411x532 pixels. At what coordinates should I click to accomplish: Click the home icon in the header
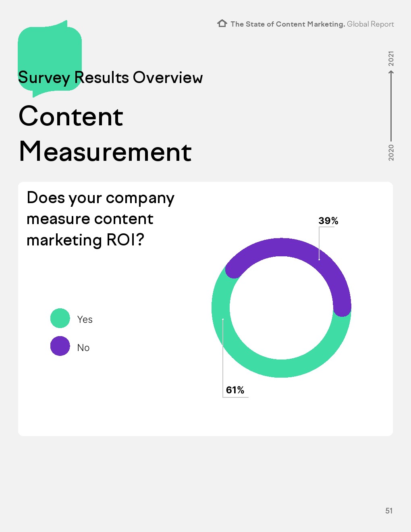click(222, 23)
